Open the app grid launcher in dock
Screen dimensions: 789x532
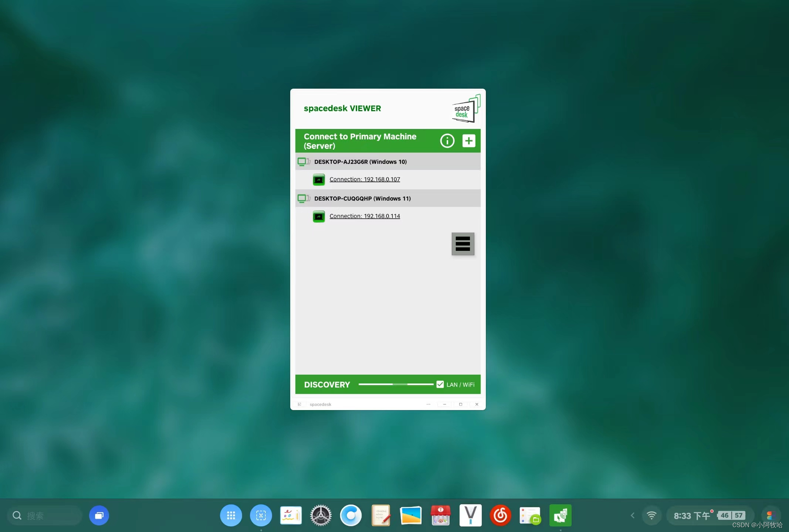click(x=231, y=515)
